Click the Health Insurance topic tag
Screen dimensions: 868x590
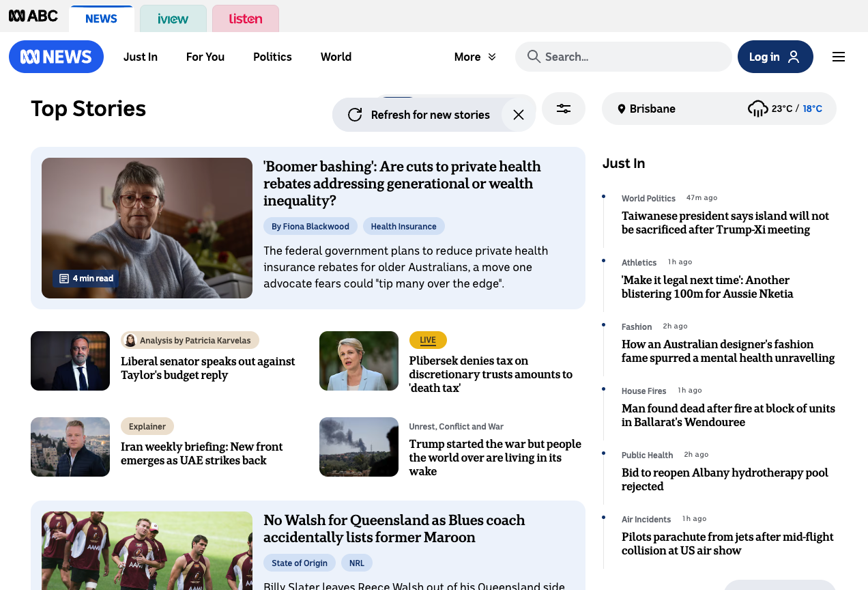point(404,226)
